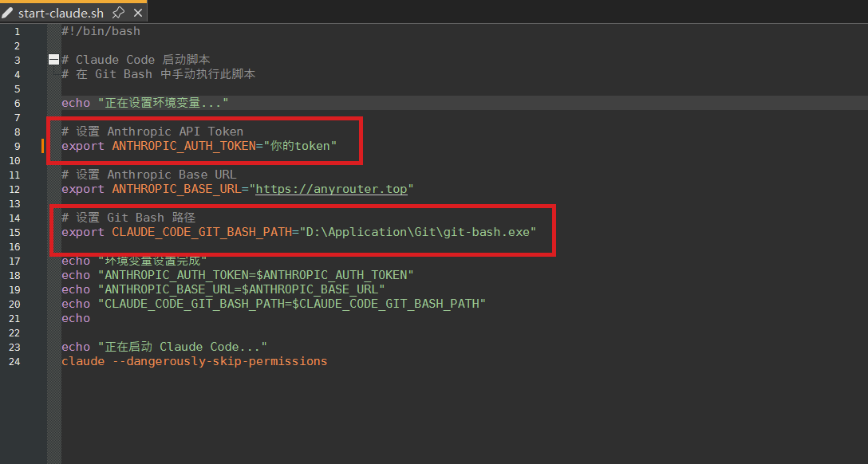Collapse the comment block at line 3
The height and width of the screenshot is (464, 868).
click(x=53, y=60)
